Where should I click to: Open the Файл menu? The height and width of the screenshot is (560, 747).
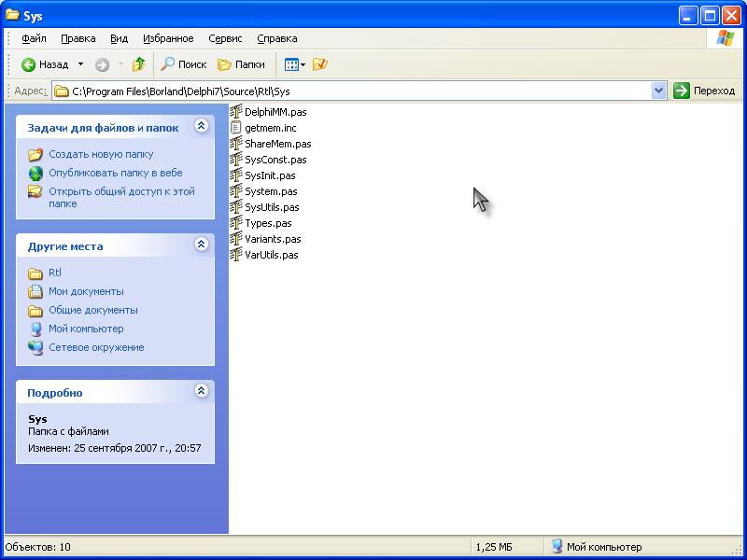pyautogui.click(x=34, y=38)
